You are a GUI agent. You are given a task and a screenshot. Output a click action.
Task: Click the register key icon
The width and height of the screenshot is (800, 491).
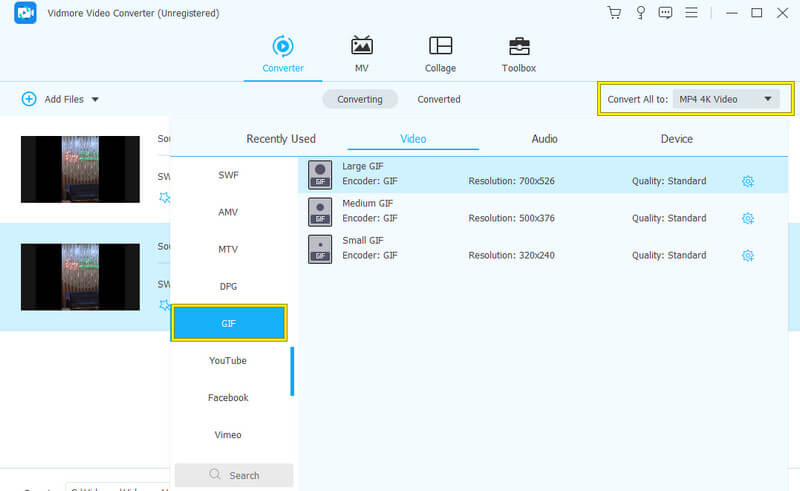tap(640, 13)
